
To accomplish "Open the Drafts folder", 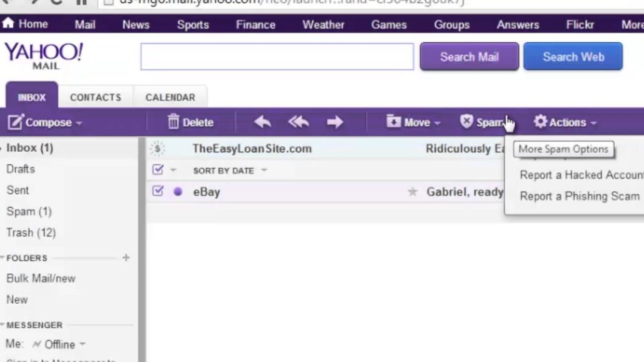I will coord(21,169).
